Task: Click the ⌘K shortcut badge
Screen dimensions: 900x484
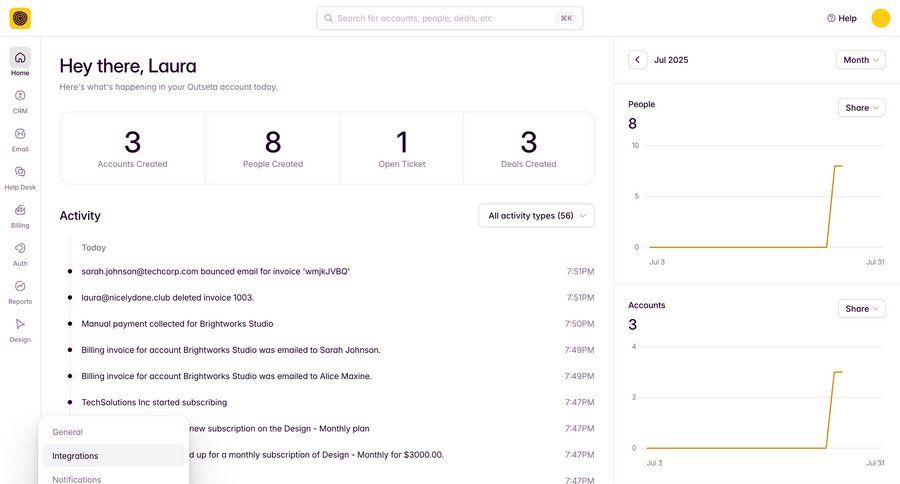Action: tap(566, 18)
